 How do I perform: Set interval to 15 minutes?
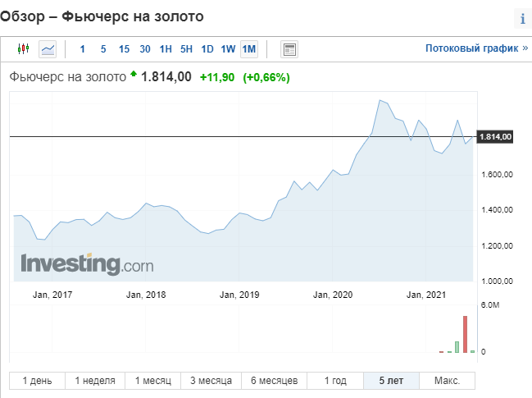pos(124,49)
